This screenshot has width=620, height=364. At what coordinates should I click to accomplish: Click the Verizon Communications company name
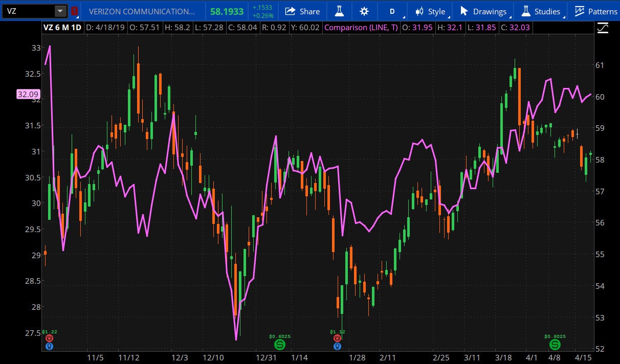point(142,11)
